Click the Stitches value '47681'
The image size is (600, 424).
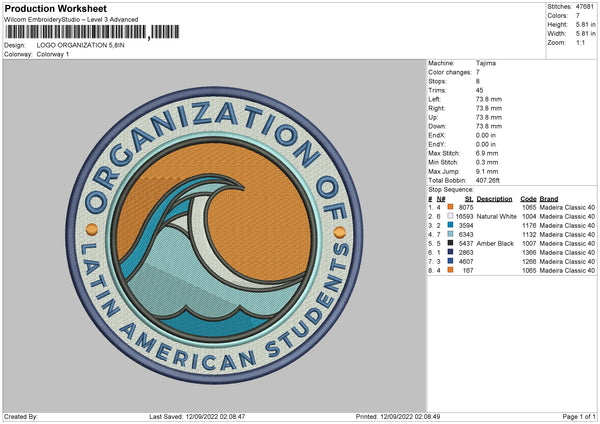point(585,7)
